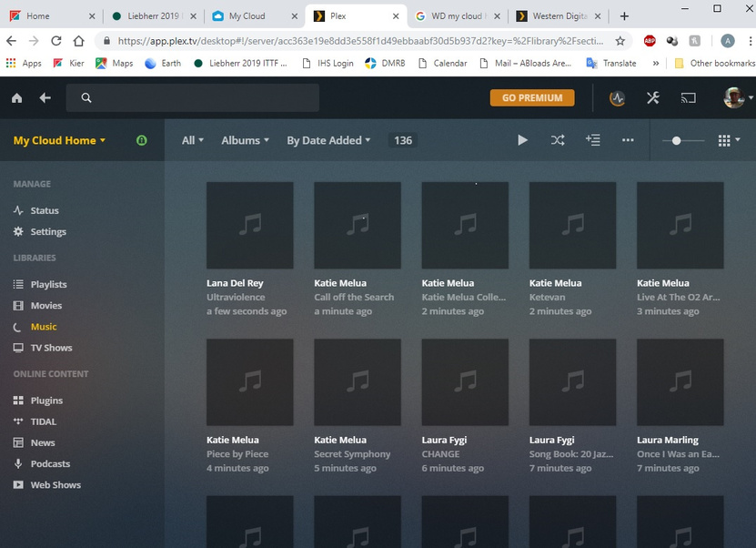Open the more options ellipsis
This screenshot has height=548, width=756.
(628, 140)
